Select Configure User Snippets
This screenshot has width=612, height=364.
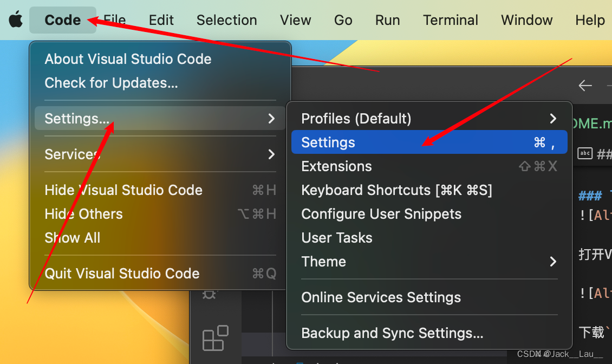pyautogui.click(x=429, y=214)
